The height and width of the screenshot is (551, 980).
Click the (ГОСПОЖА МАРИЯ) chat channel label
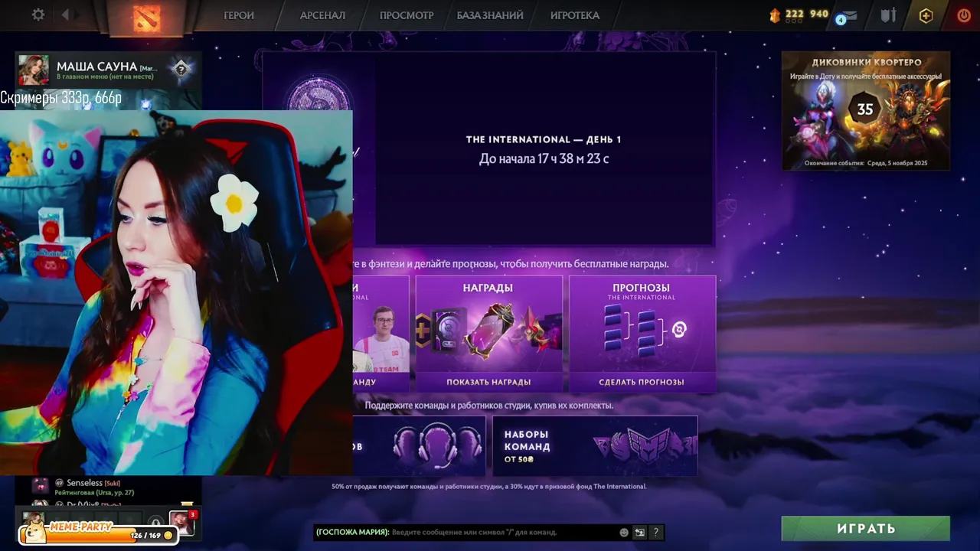click(x=353, y=533)
